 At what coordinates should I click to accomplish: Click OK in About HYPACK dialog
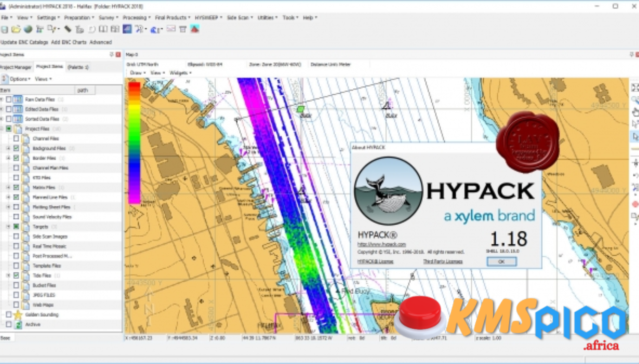(x=502, y=262)
